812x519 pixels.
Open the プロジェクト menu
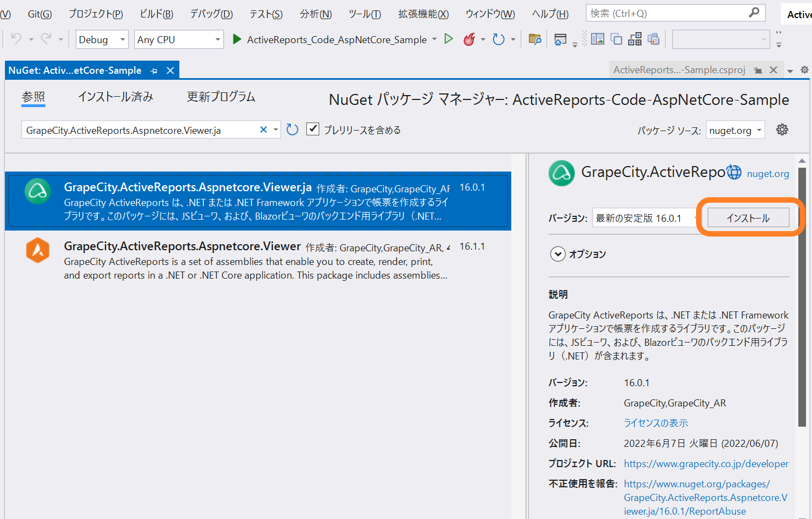(96, 14)
